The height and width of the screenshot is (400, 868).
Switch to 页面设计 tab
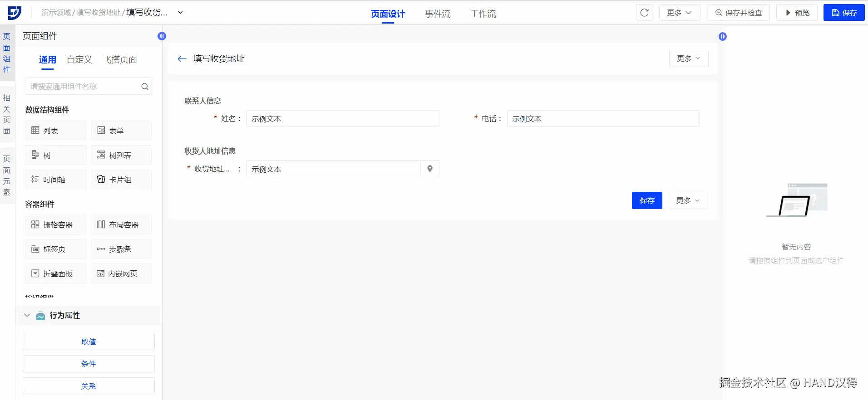tap(388, 14)
